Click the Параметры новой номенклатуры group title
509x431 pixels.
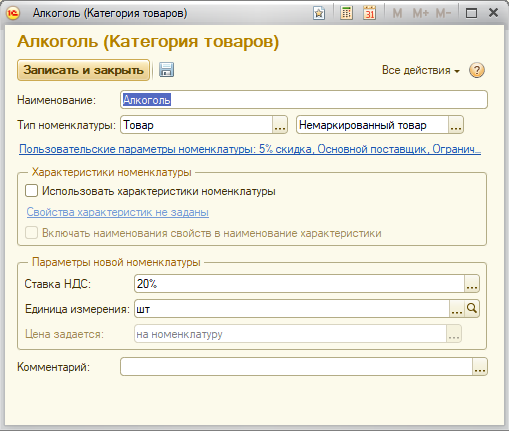tap(116, 262)
